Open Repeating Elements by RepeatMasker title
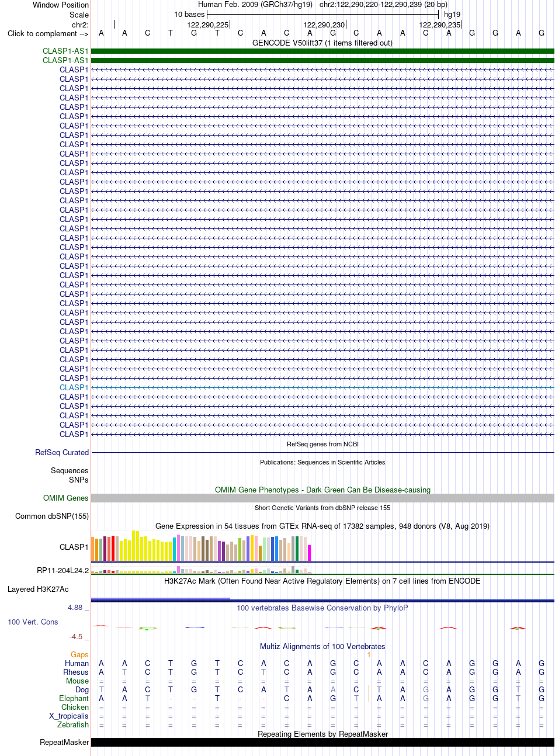555x756 pixels. pos(322,734)
